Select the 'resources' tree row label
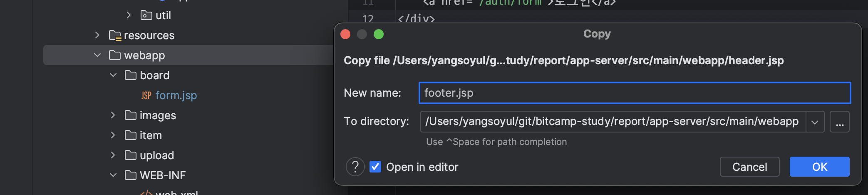Viewport: 868px width, 195px height. pyautogui.click(x=149, y=35)
